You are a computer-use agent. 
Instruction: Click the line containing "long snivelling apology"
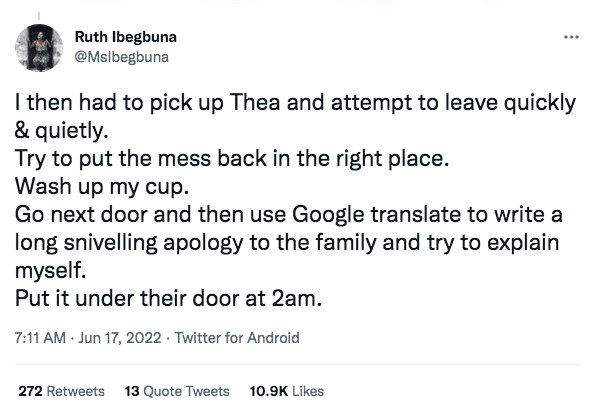pos(287,242)
